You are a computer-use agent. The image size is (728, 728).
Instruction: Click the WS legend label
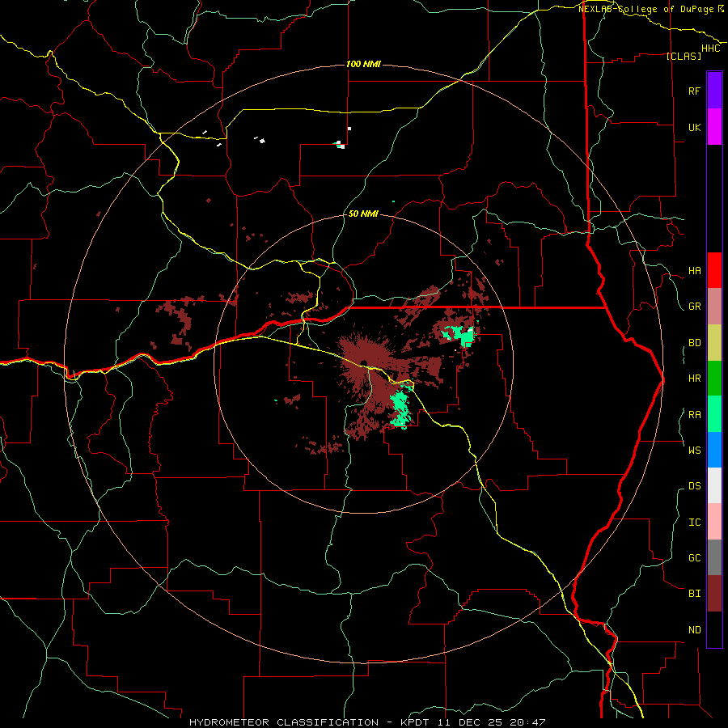click(694, 451)
